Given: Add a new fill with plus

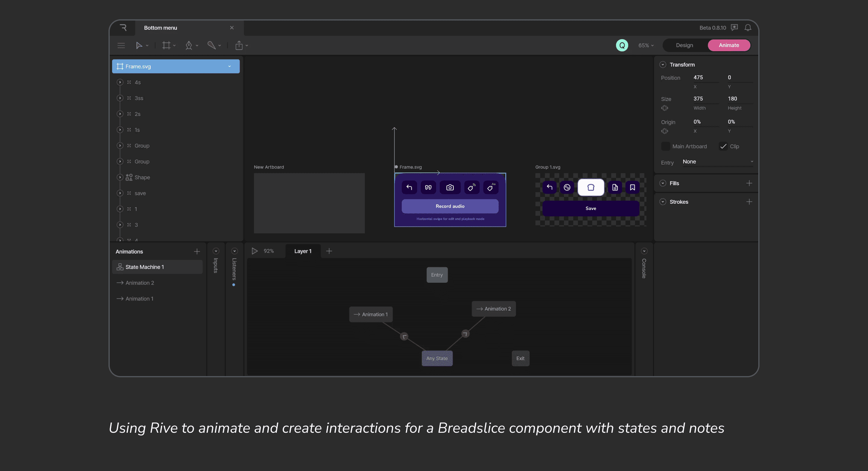Looking at the screenshot, I should click(x=749, y=183).
